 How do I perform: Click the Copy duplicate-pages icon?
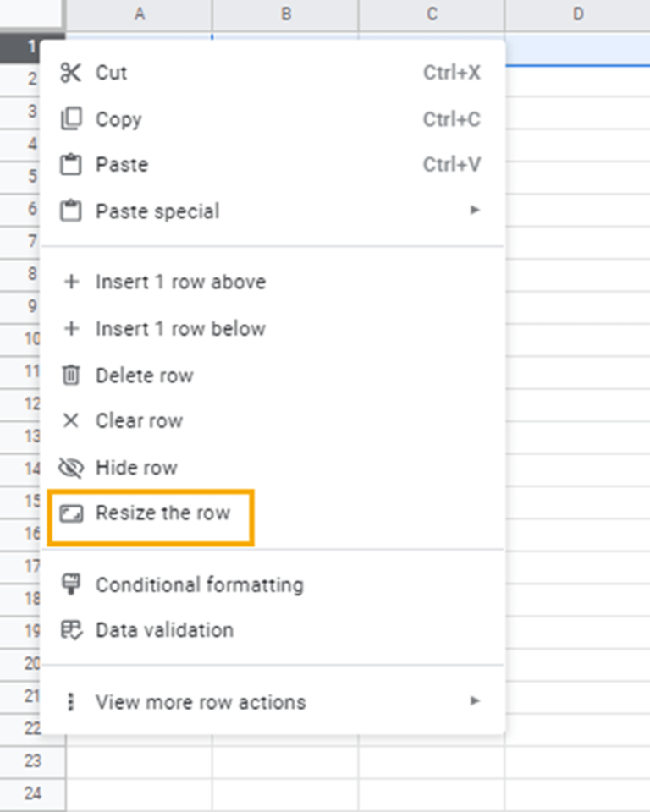coord(73,119)
